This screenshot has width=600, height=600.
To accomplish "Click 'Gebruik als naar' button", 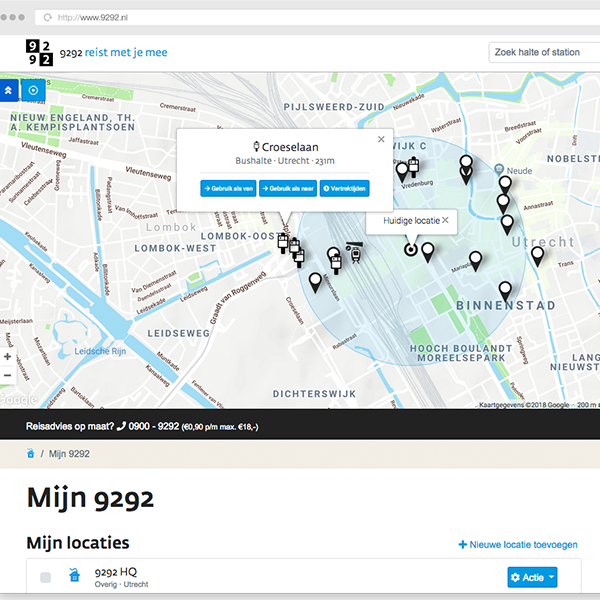I will click(x=288, y=188).
